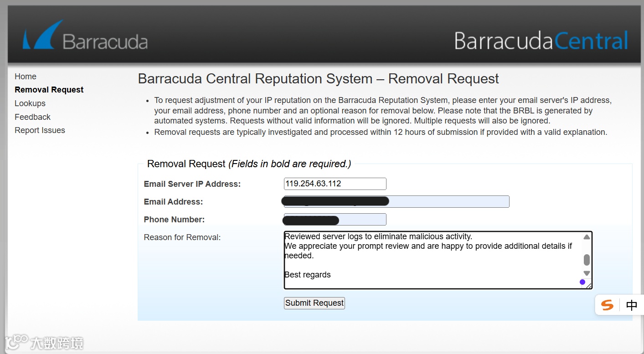Click the Reason textarea scrollbar thumb
Screen dimensions: 644x354
[587, 260]
